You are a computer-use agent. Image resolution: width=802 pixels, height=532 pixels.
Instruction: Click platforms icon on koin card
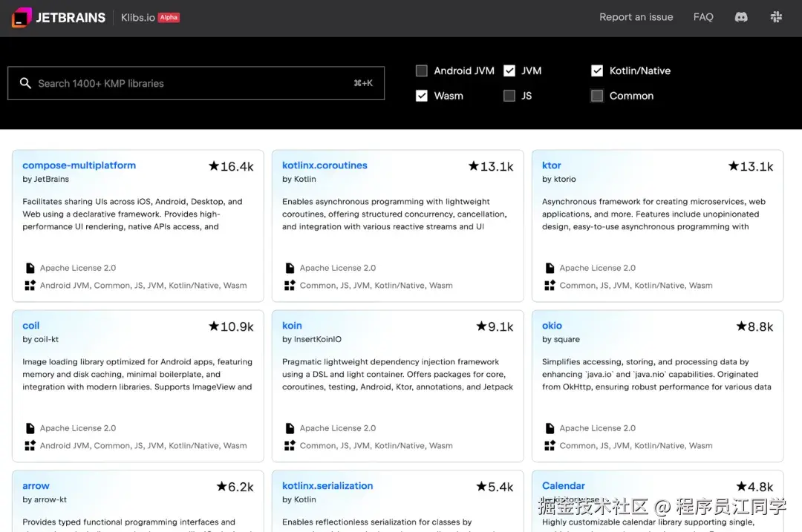(x=290, y=445)
